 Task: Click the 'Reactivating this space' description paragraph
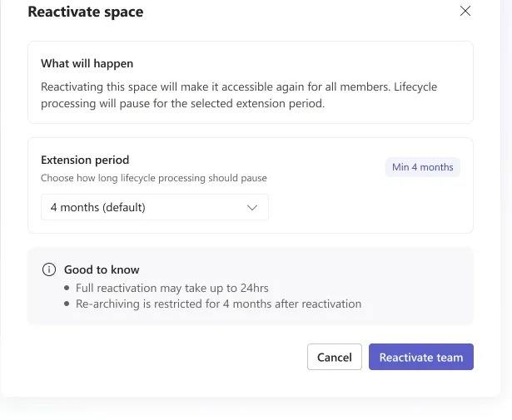[239, 95]
